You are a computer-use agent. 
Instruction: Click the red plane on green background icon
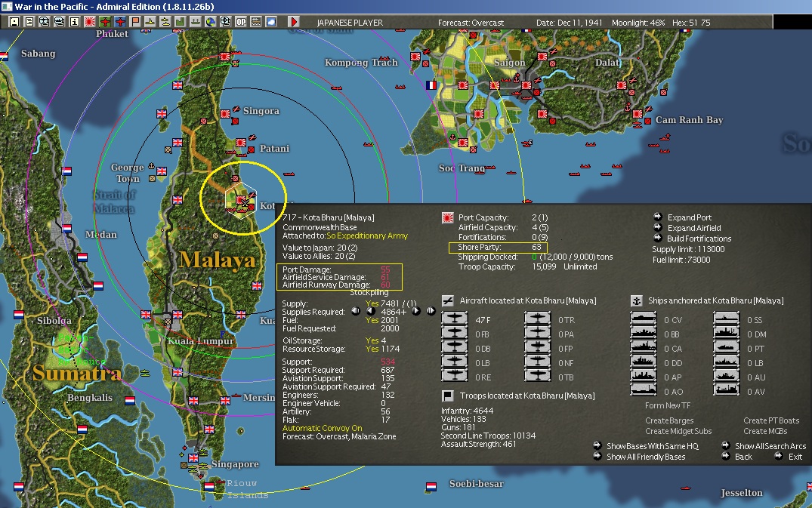pos(105,22)
